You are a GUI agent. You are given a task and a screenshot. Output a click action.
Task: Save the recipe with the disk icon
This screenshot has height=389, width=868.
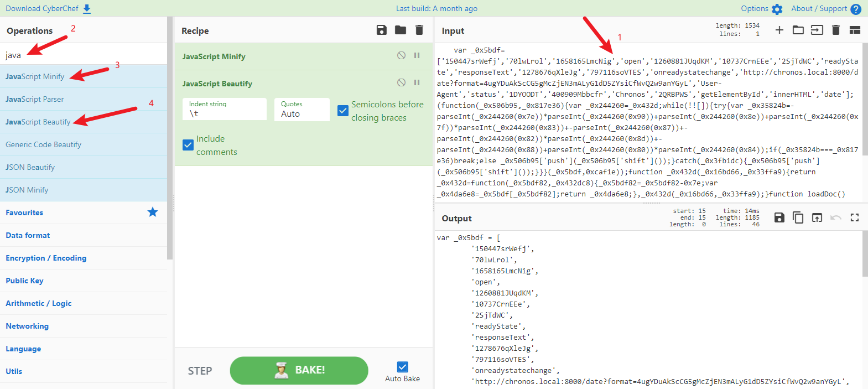[382, 30]
